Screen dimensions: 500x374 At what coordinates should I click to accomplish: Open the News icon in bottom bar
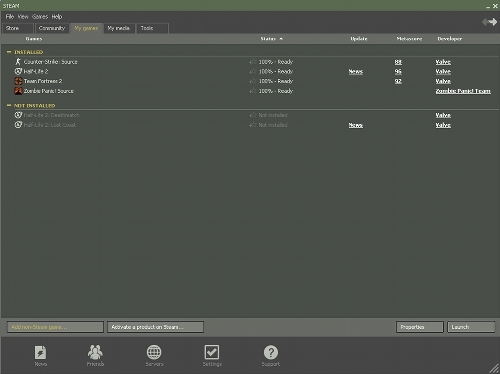click(41, 352)
